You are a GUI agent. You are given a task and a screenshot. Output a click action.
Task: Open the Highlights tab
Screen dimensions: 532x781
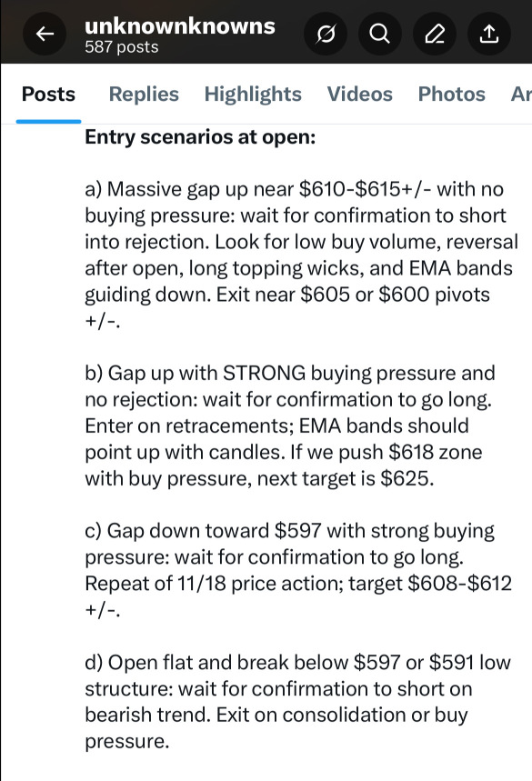point(253,94)
